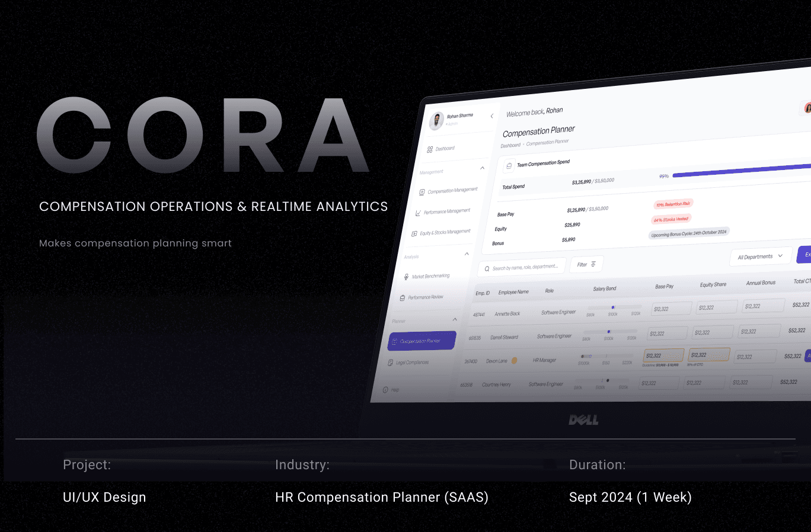Open the All Departments dropdown
Image resolution: width=811 pixels, height=532 pixels.
coord(761,257)
